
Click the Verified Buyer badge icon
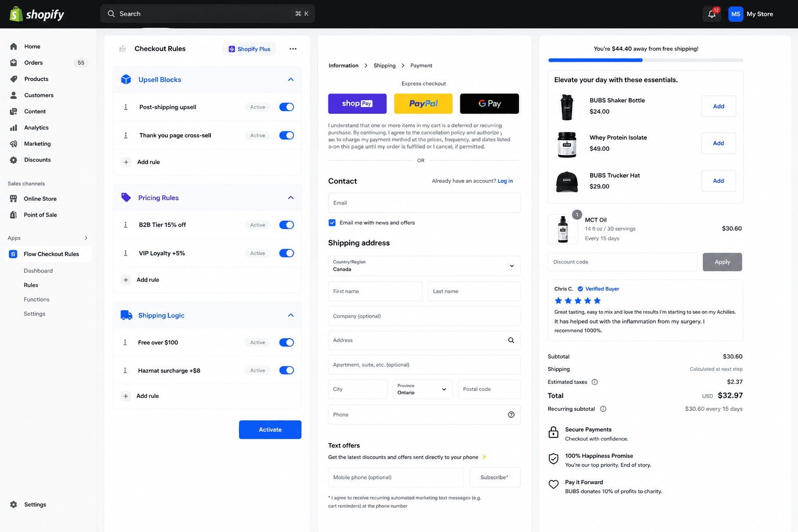[580, 289]
